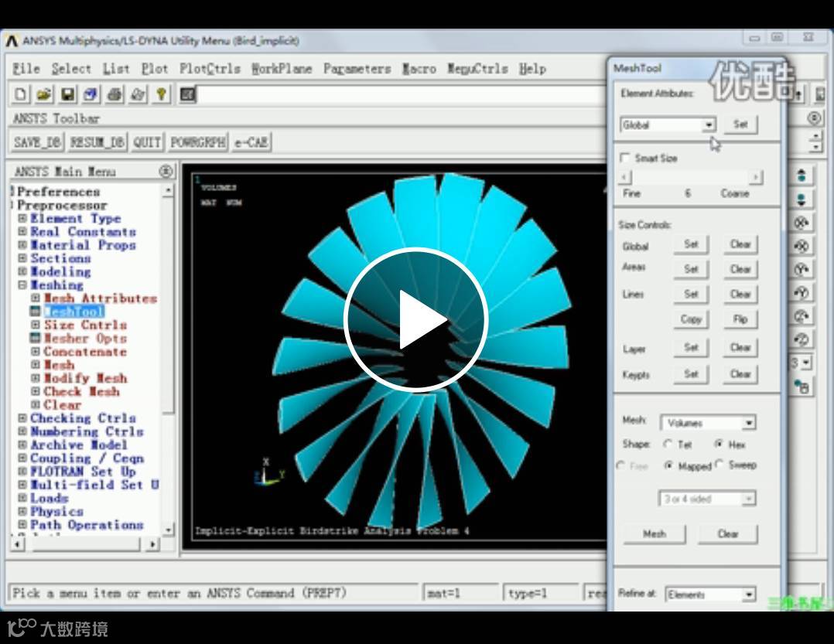Expand the Loads tree node

coord(22,498)
